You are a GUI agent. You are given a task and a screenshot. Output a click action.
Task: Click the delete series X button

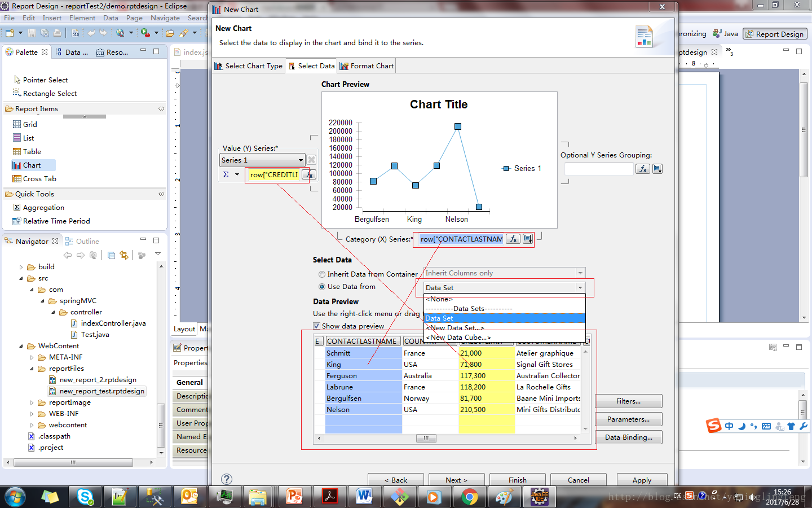[311, 160]
